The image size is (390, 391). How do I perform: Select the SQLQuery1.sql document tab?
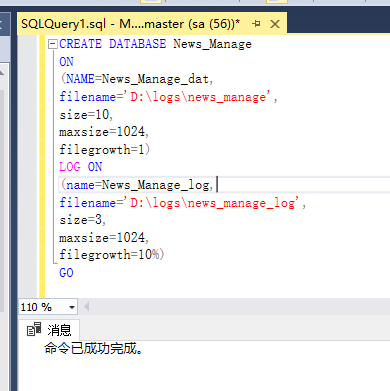130,24
